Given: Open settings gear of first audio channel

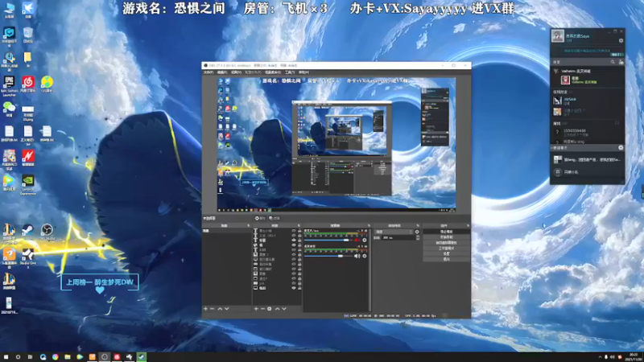Looking at the screenshot, I should tap(365, 240).
